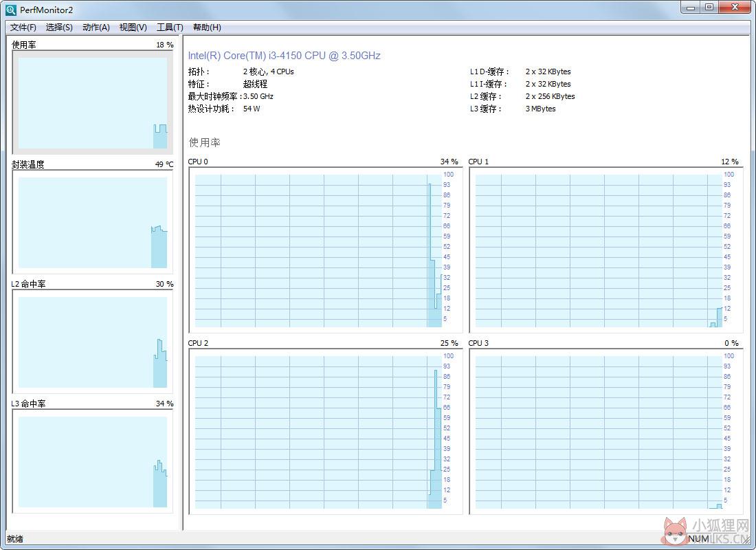Click the CPU 1 usage graph
This screenshot has width=756, height=550.
606,250
